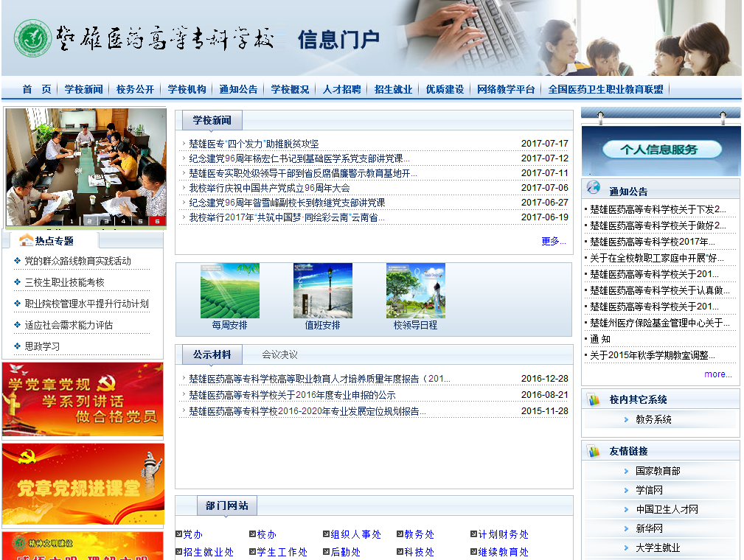Open the 教务系统 link

click(x=653, y=419)
